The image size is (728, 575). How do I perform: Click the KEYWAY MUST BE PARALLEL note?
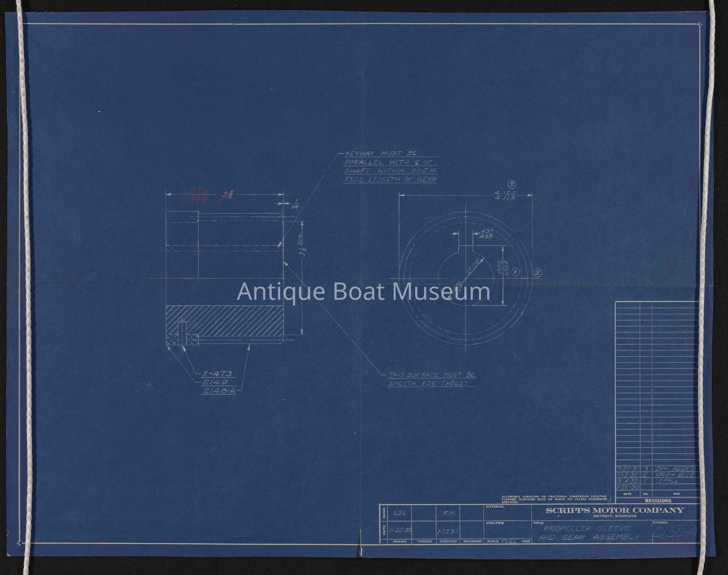pos(391,167)
